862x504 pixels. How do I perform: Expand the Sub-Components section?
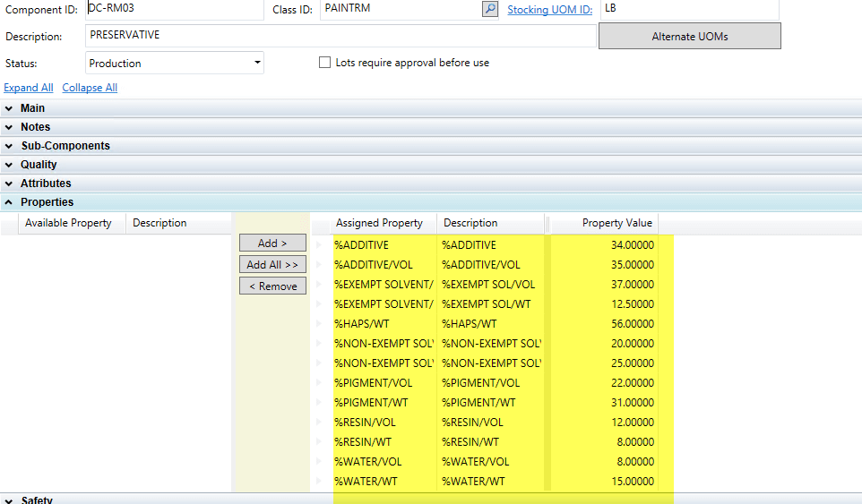pos(65,146)
